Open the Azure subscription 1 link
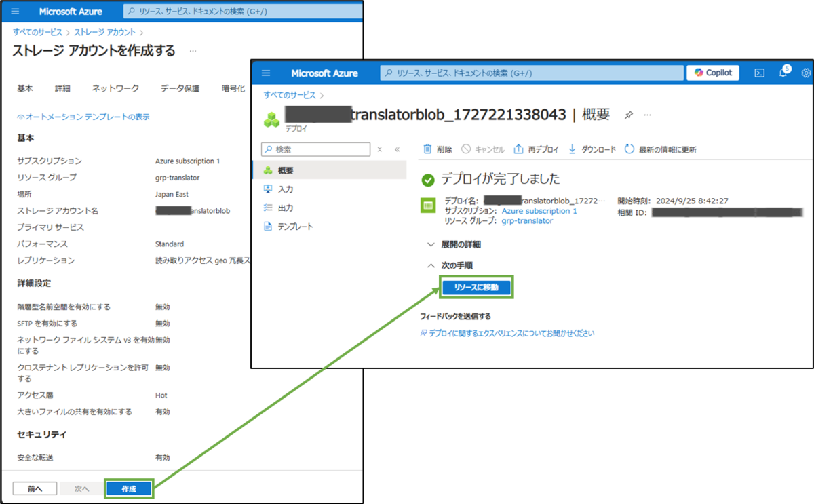814x504 pixels. point(539,211)
